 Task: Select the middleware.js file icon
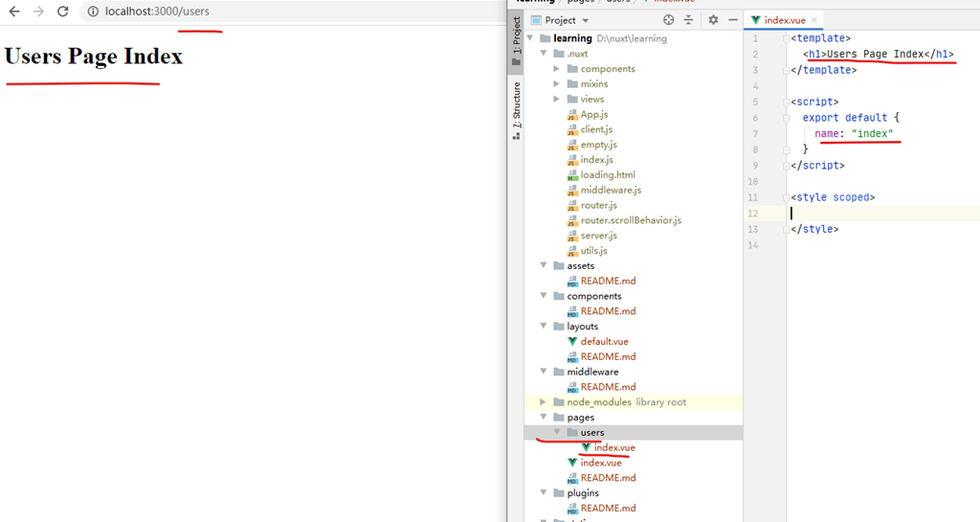(x=572, y=190)
